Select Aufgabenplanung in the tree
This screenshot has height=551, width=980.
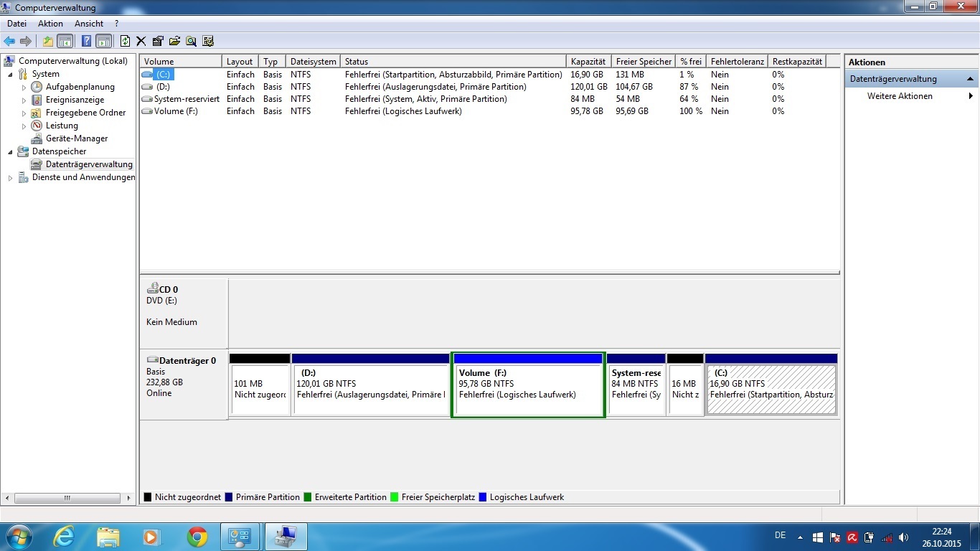[80, 87]
